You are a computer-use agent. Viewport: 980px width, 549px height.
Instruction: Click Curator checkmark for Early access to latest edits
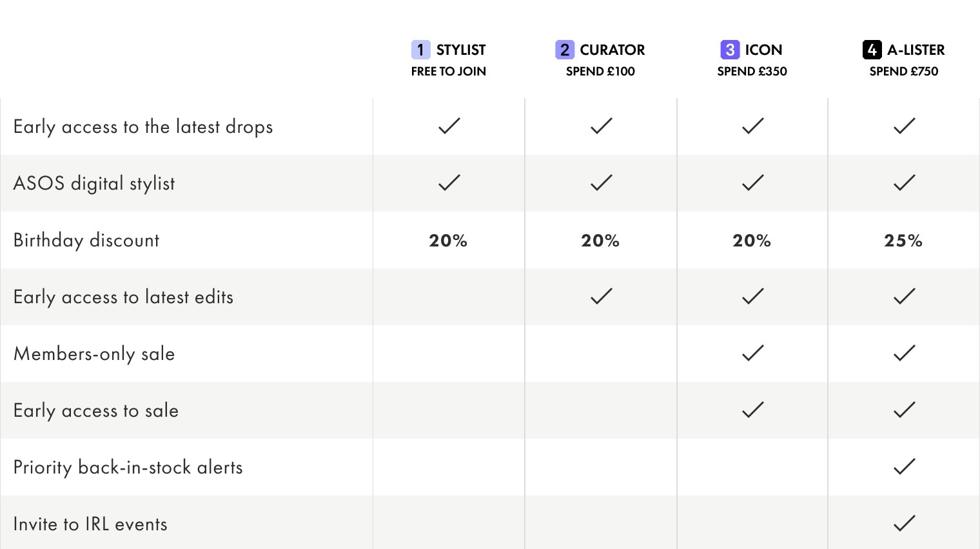coord(601,296)
